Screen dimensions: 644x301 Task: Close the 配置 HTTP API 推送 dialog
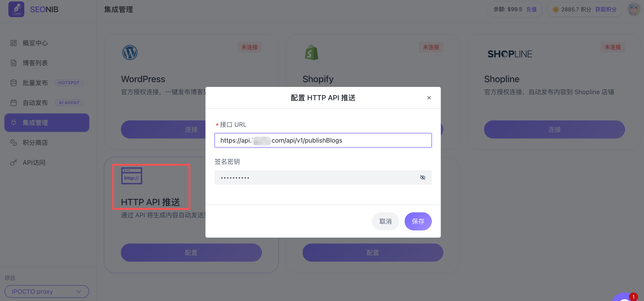[429, 98]
